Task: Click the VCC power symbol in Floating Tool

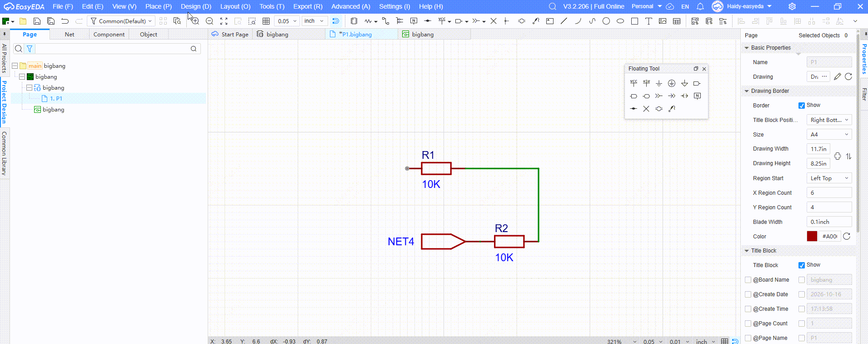Action: (x=634, y=83)
